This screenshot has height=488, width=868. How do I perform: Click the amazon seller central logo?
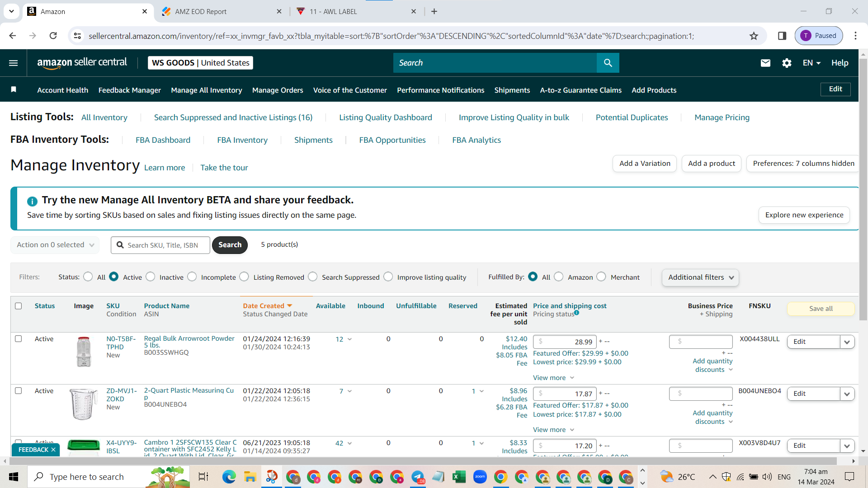82,63
